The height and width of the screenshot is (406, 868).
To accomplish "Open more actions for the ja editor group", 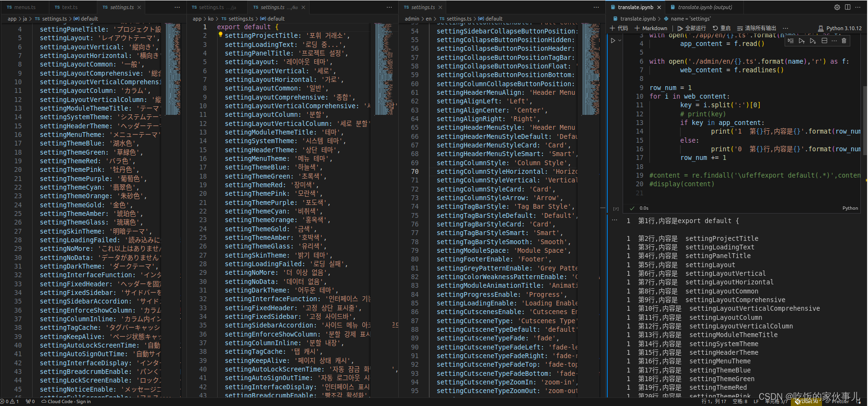I will point(177,7).
